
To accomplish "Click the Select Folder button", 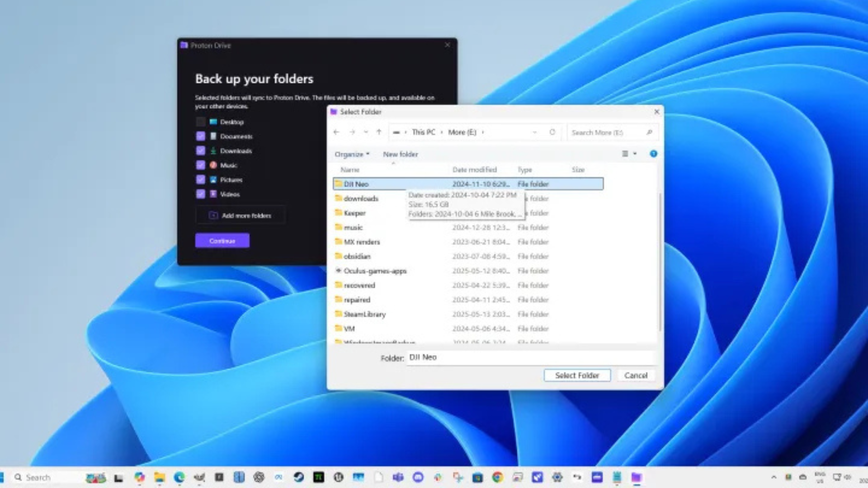I will [x=577, y=375].
